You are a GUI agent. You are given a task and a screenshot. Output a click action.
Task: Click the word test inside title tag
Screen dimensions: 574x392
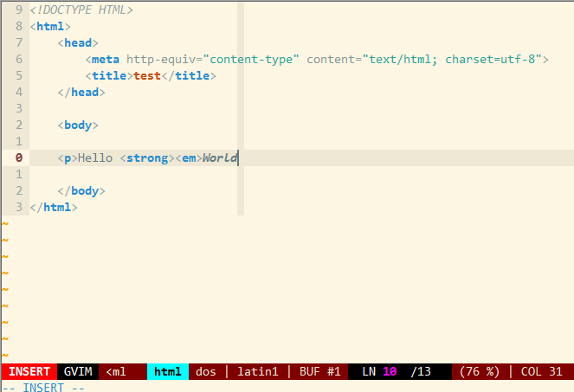coord(148,75)
